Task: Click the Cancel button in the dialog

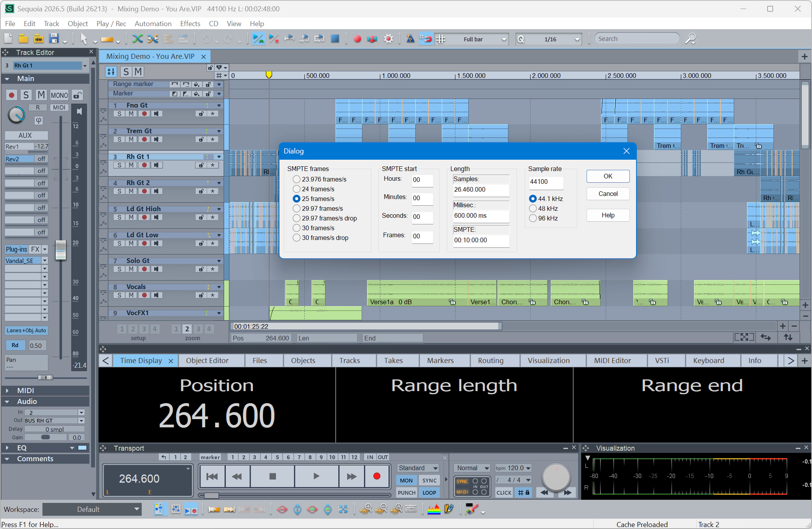Action: coord(608,194)
